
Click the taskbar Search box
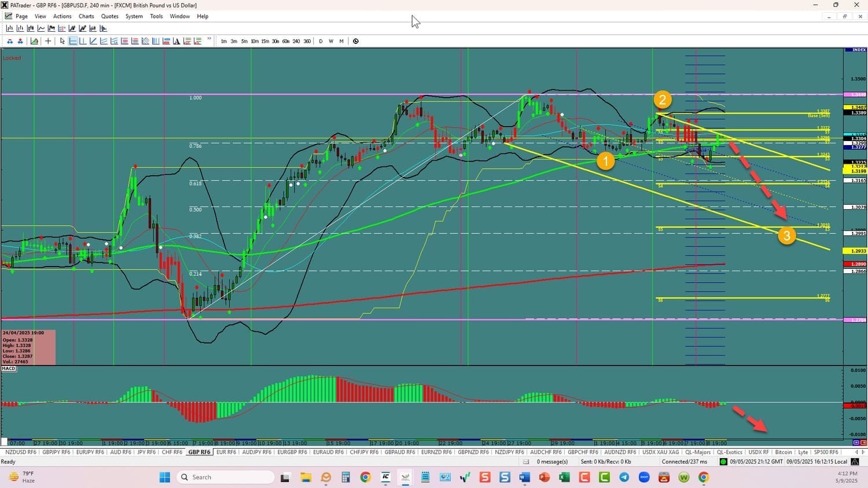225,477
